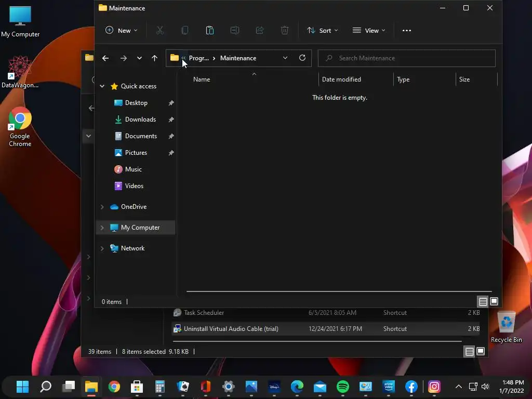Image resolution: width=532 pixels, height=399 pixels.
Task: Go back with the left arrow
Action: [105, 58]
